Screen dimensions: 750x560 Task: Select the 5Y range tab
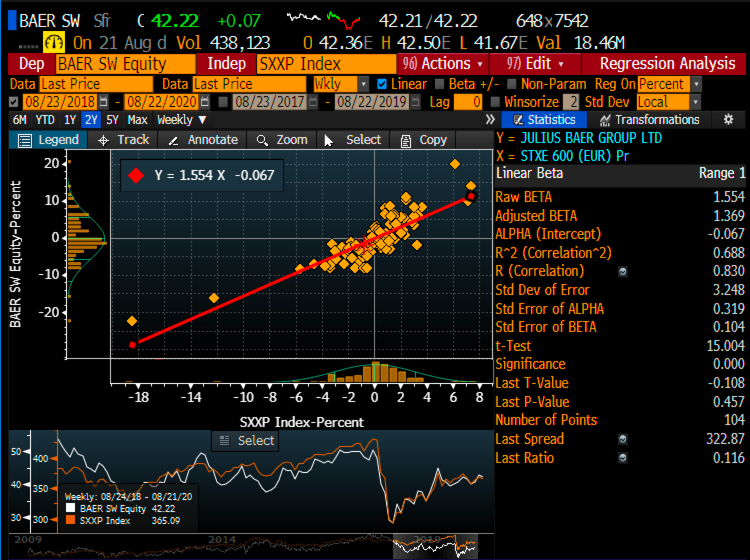(x=112, y=120)
